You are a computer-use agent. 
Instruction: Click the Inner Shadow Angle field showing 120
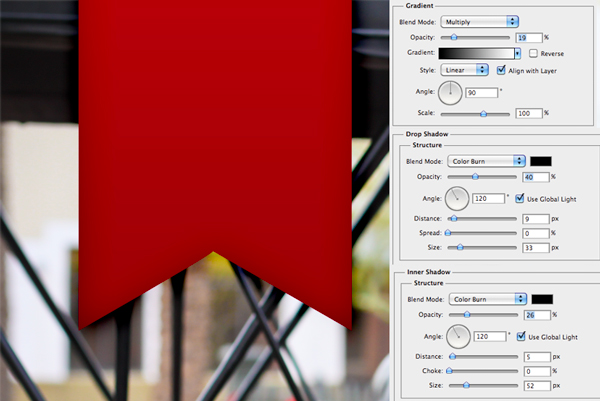(x=490, y=337)
